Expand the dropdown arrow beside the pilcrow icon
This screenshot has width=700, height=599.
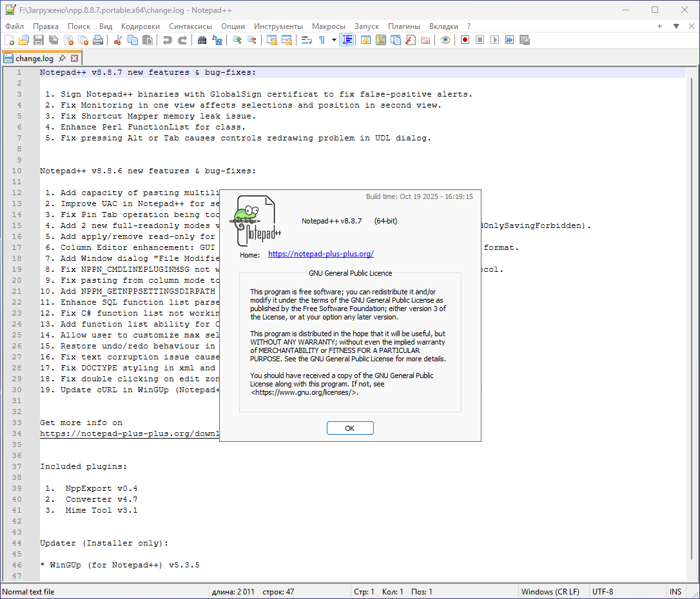pyautogui.click(x=334, y=40)
